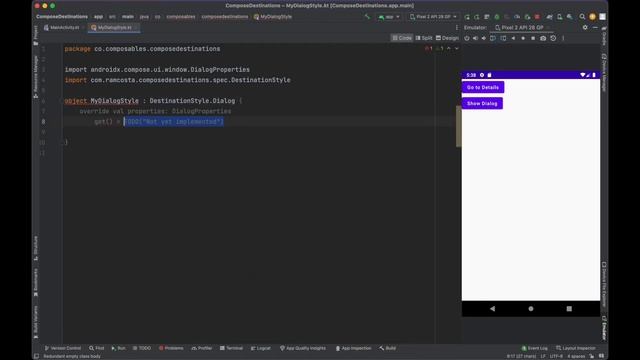The image size is (640, 360).
Task: Tap the Android recents navigation button
Action: click(x=569, y=309)
